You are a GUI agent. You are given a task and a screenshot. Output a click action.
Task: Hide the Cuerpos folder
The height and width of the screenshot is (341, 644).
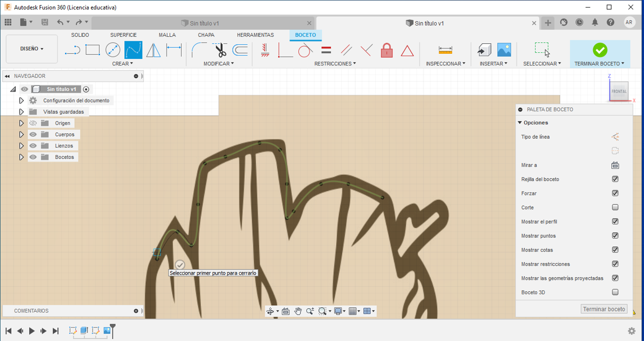(33, 134)
